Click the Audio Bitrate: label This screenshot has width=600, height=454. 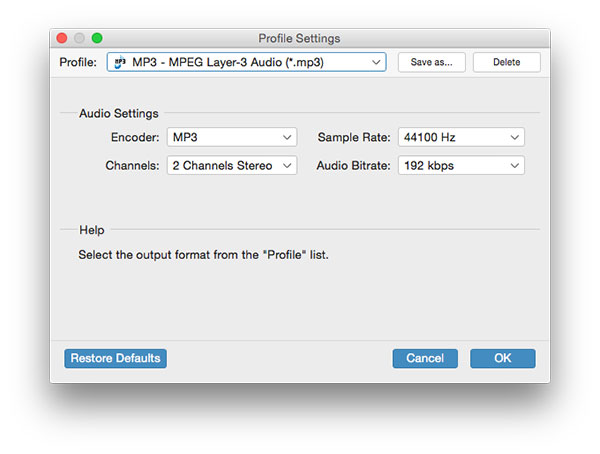(x=353, y=165)
